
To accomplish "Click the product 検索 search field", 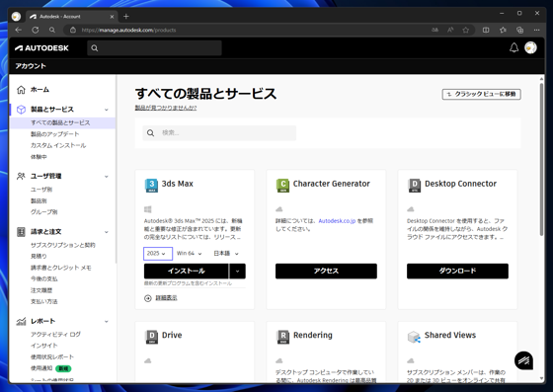I will pos(219,133).
